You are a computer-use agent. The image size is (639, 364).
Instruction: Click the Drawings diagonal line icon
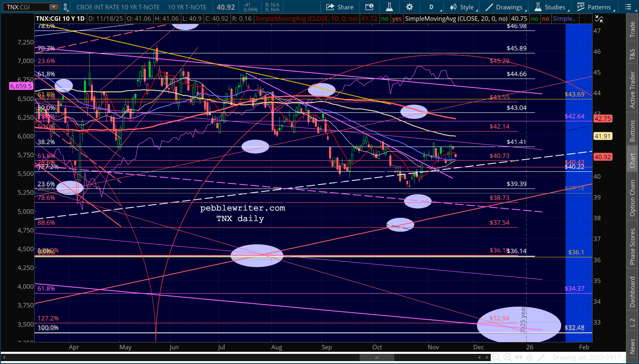pyautogui.click(x=489, y=7)
